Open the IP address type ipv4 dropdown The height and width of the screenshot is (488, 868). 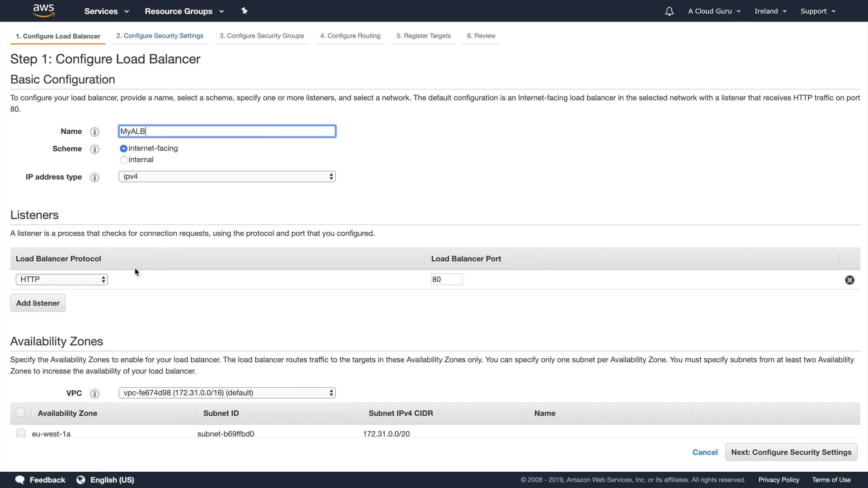(227, 177)
